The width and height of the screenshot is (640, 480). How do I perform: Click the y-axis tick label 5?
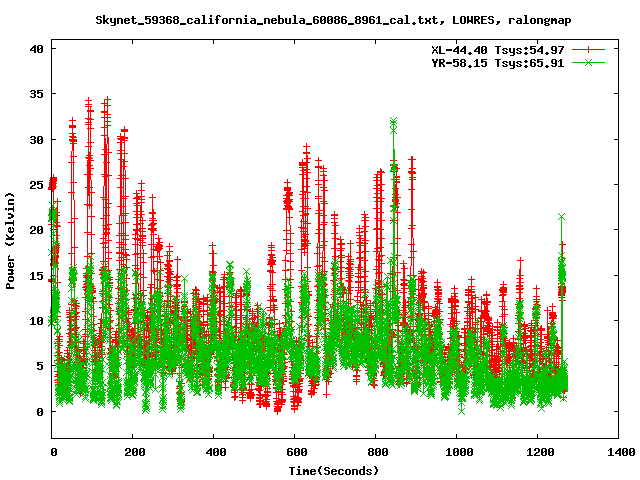tap(40, 366)
